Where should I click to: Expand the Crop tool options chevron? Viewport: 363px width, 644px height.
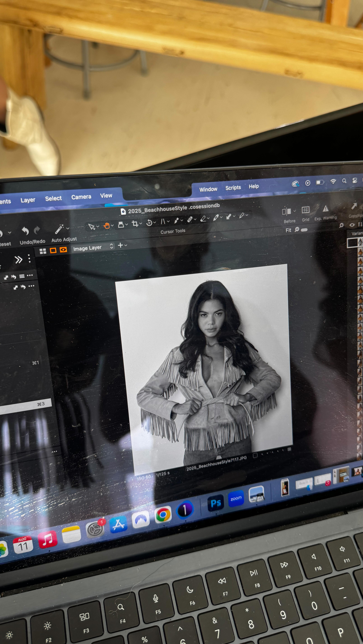pos(141,223)
